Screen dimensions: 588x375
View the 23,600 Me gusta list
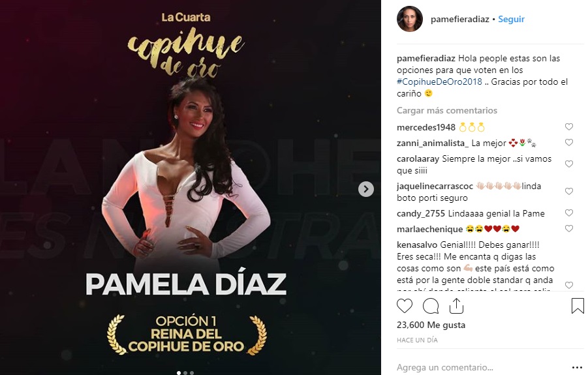click(x=431, y=325)
